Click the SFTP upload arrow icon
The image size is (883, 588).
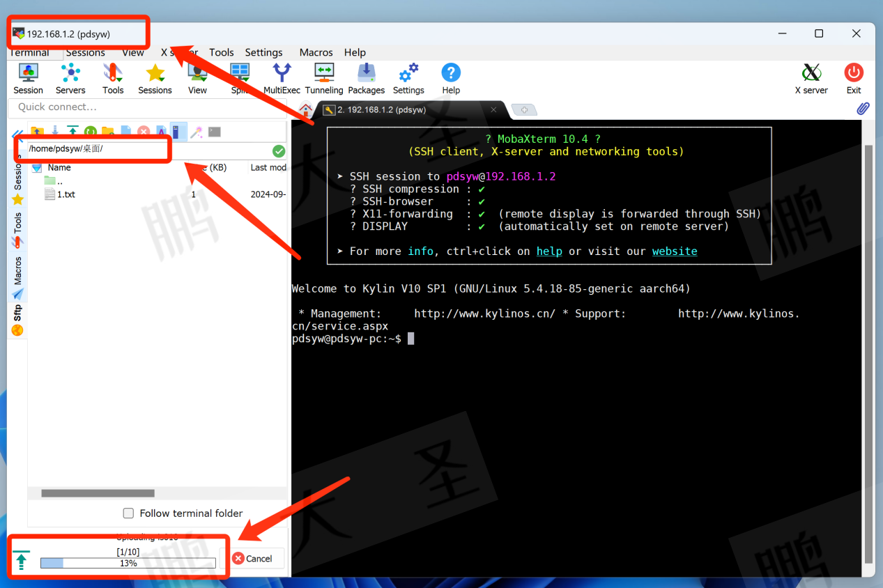72,132
